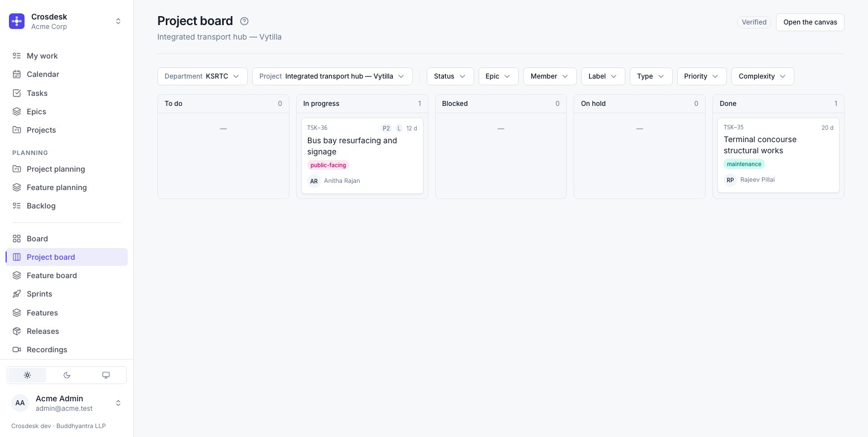Click the Crosdesk logo icon
Screen dimensions: 868x437
17,21
